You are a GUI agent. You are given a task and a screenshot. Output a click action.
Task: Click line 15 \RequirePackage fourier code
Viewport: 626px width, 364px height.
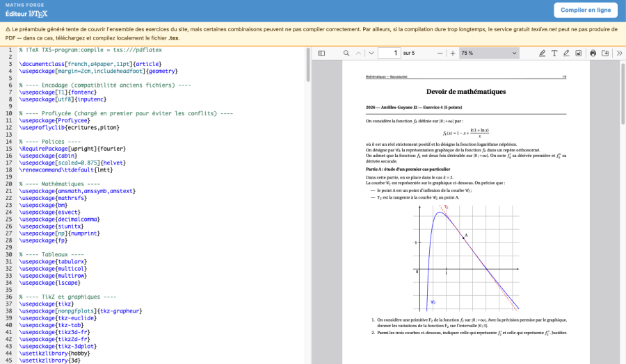72,149
